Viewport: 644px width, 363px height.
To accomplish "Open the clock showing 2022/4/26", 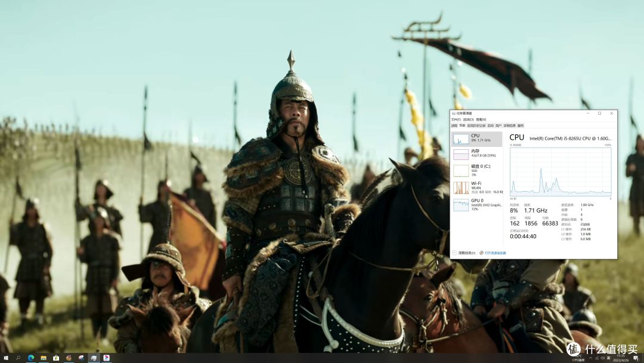I will click(x=621, y=358).
